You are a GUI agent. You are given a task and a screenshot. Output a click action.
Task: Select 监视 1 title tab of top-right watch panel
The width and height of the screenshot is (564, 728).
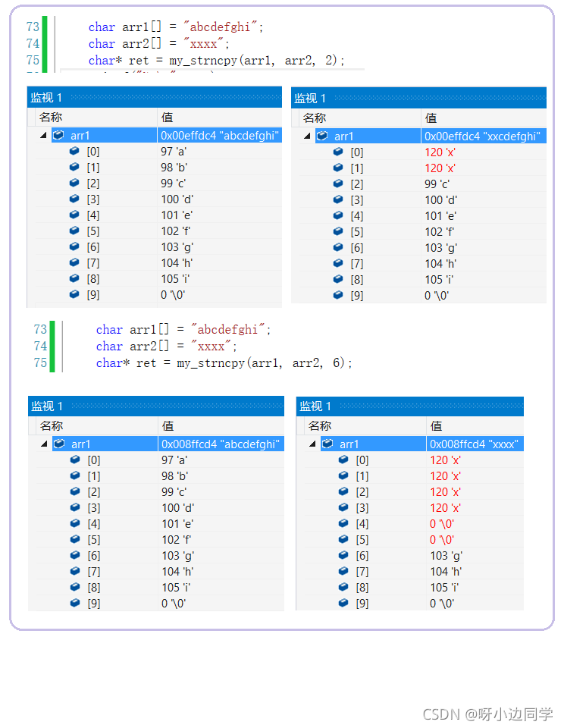[310, 99]
